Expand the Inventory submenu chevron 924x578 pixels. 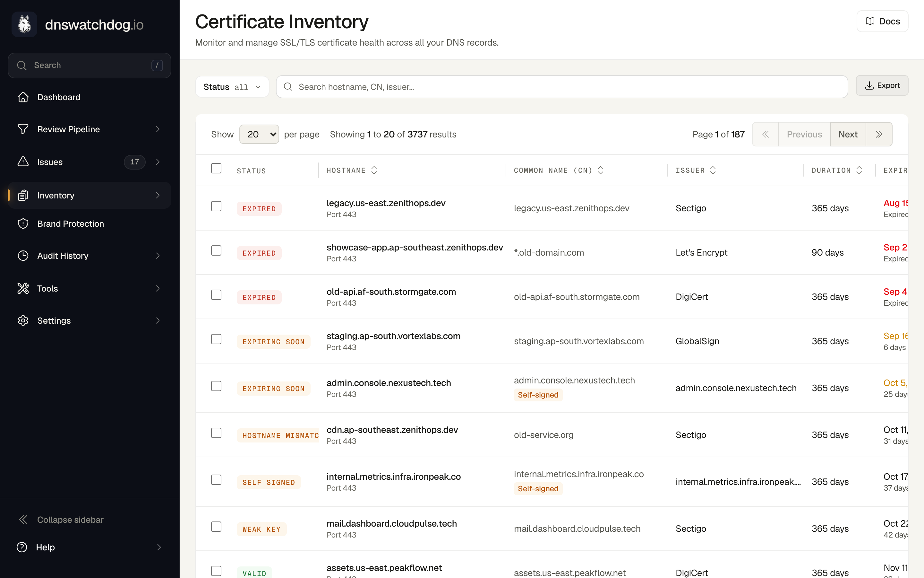158,195
